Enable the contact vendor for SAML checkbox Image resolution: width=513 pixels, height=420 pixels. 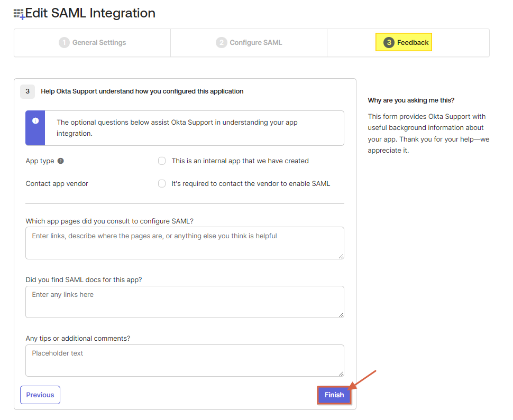pyautogui.click(x=162, y=184)
